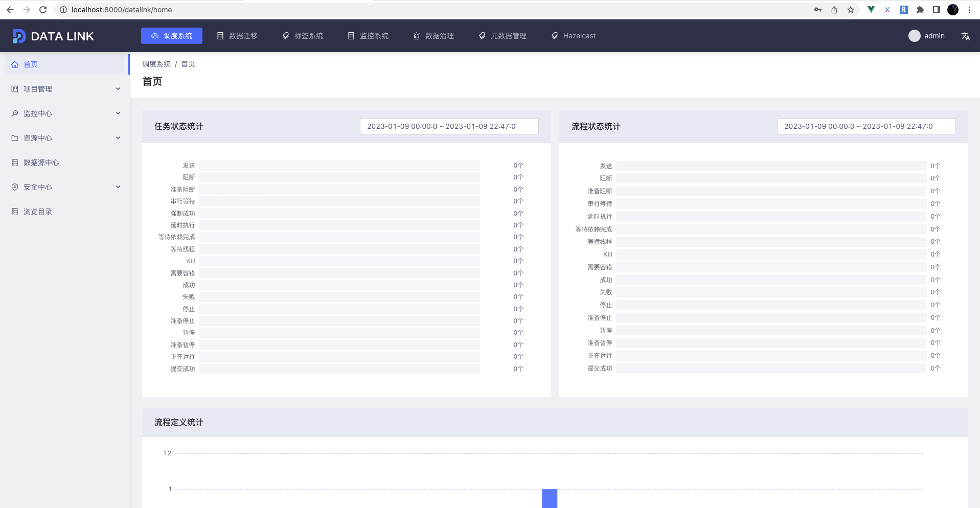Image resolution: width=980 pixels, height=508 pixels.
Task: Click the admin user avatar
Action: (x=914, y=36)
